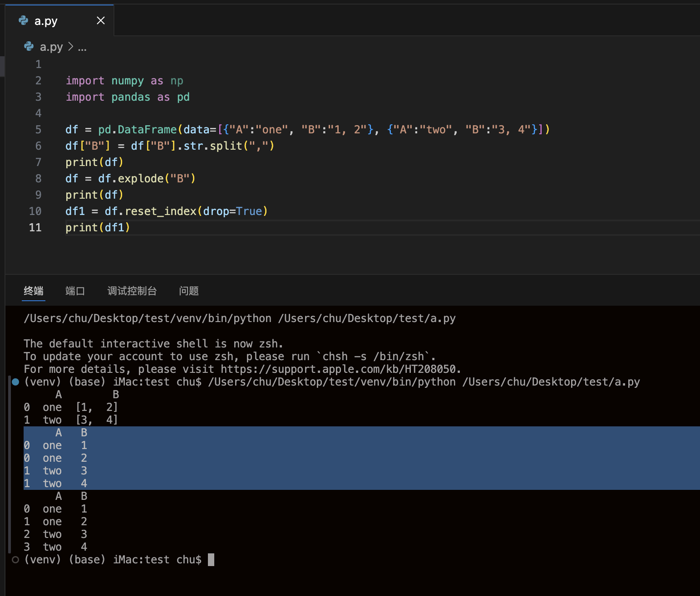
Task: Click the a.py file path on the first terminal line
Action: (366, 318)
